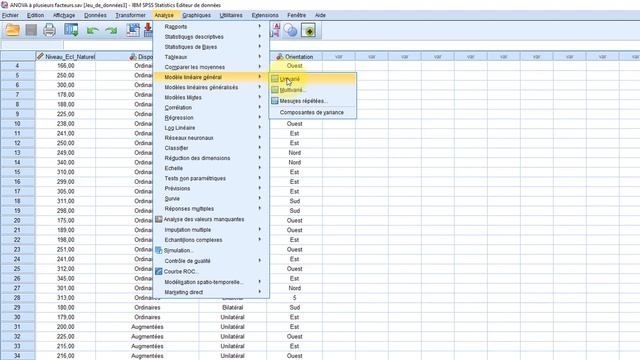Expand the Tableaux submenu arrow
640x360 pixels.
(x=260, y=56)
